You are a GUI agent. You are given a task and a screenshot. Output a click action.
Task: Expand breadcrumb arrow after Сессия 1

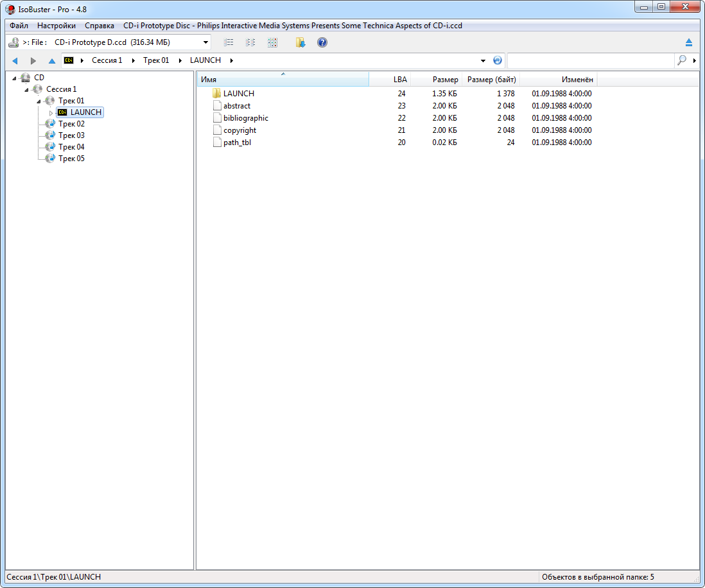pos(133,60)
